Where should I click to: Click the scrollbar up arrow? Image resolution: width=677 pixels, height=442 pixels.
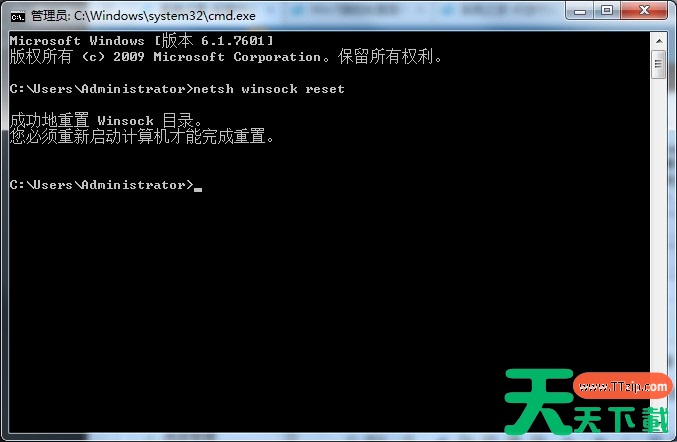659,41
